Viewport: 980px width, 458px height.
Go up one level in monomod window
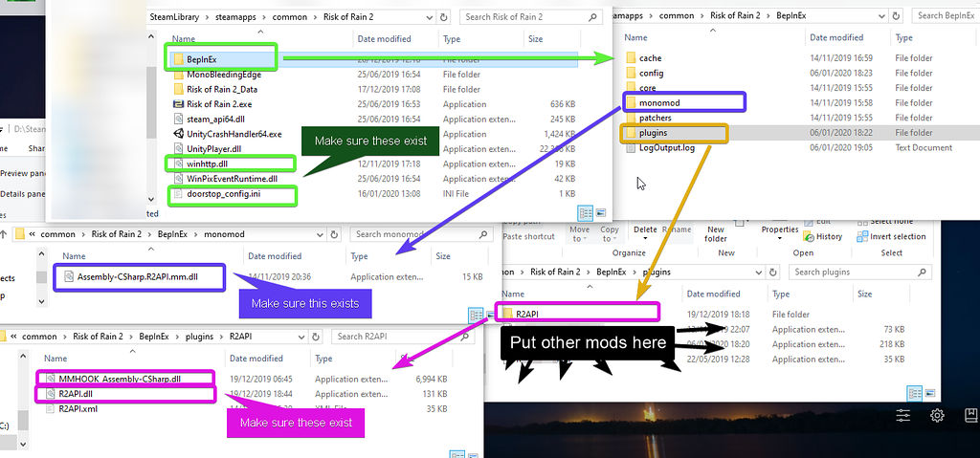click(5, 234)
